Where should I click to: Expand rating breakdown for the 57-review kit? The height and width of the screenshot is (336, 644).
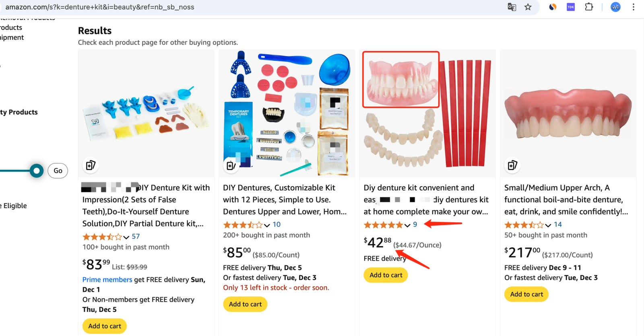point(126,237)
